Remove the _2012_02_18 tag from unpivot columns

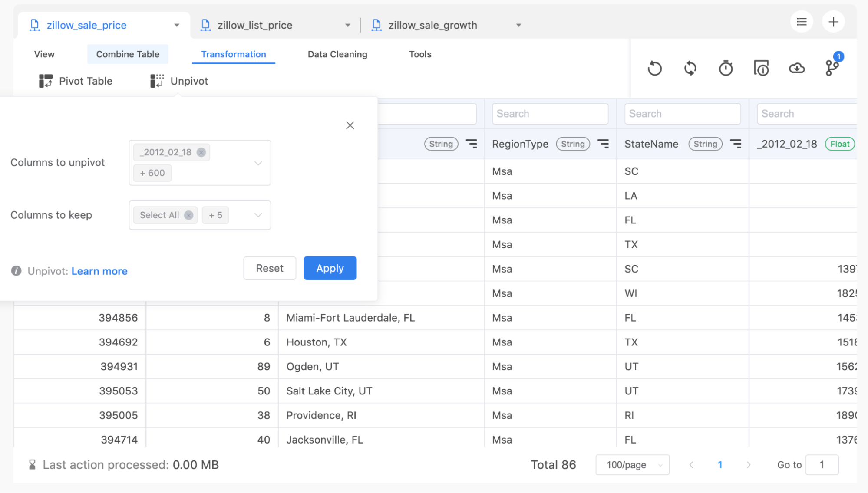click(x=201, y=152)
